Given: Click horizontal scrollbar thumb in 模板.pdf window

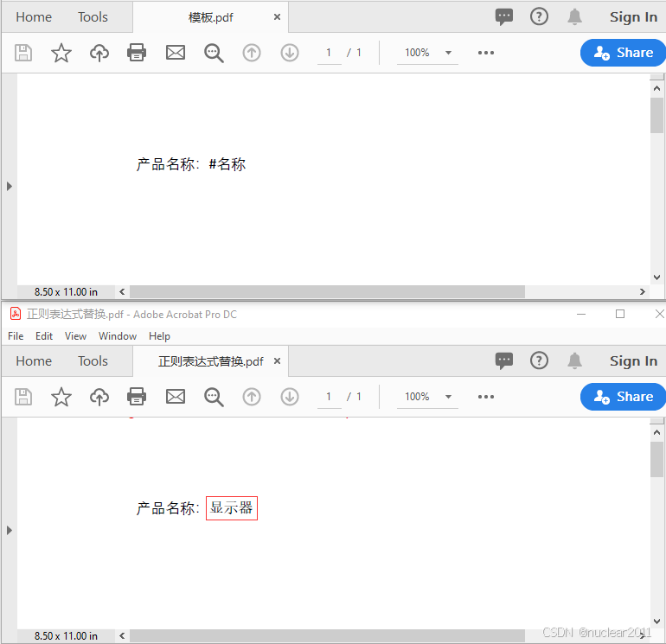Looking at the screenshot, I should (x=328, y=291).
